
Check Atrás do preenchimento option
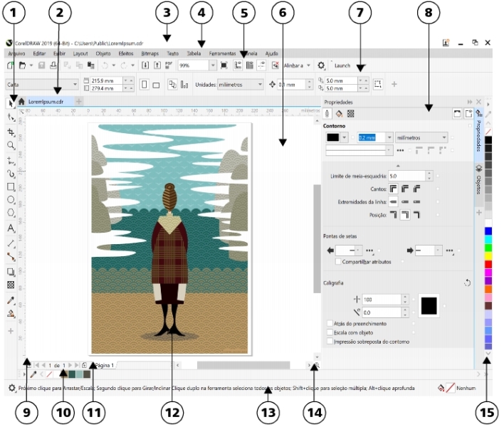[x=329, y=323]
